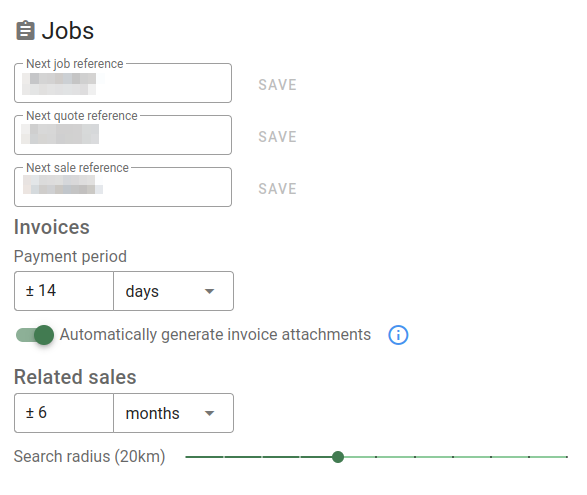Click the Jobs heading text

(x=68, y=31)
